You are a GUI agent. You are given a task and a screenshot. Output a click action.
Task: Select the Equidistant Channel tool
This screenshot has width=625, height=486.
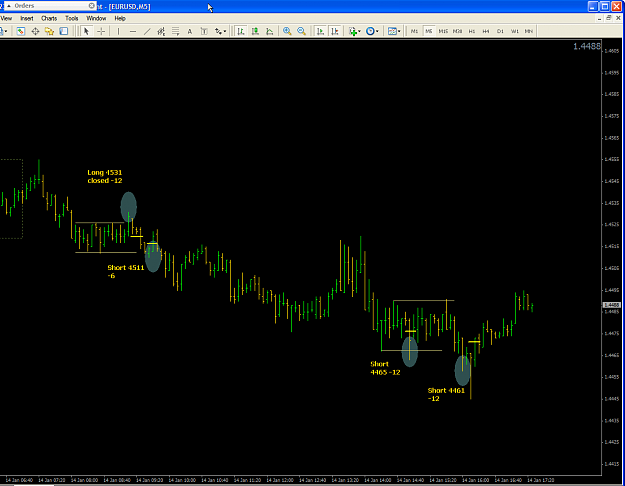[161, 31]
